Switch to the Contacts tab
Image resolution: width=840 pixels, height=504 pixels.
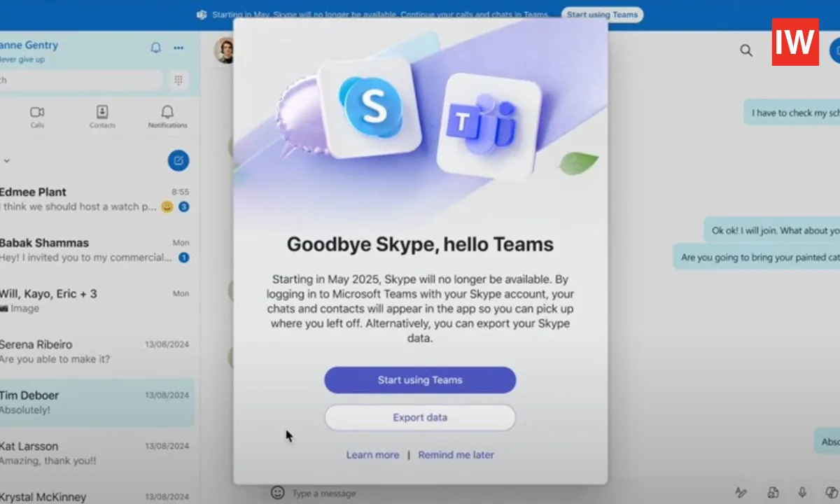coord(102,116)
